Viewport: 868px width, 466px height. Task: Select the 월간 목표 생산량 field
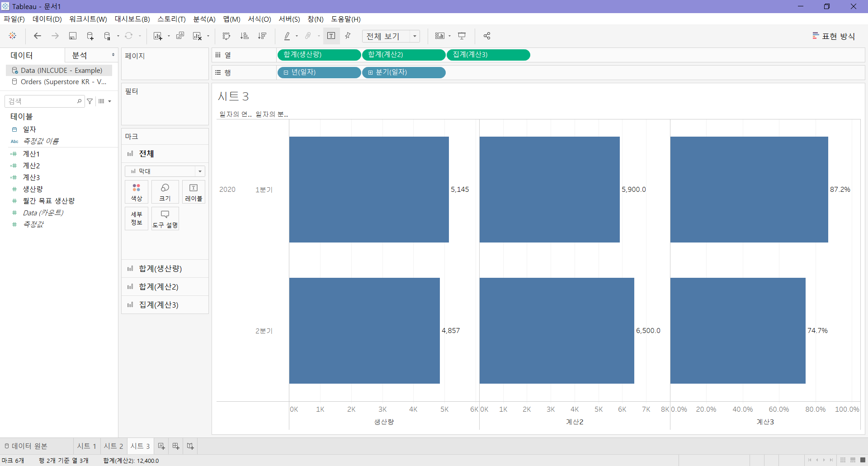[49, 201]
